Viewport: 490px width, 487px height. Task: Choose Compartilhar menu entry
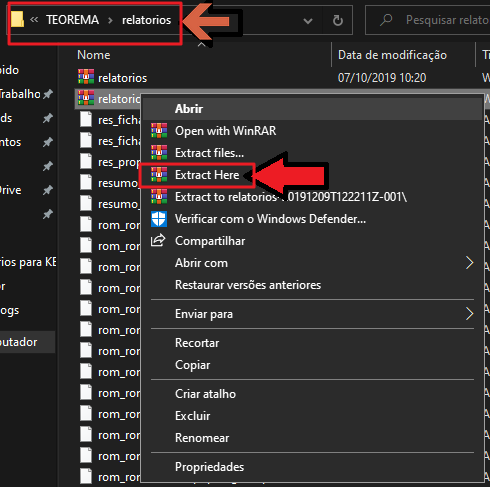[x=312, y=241]
